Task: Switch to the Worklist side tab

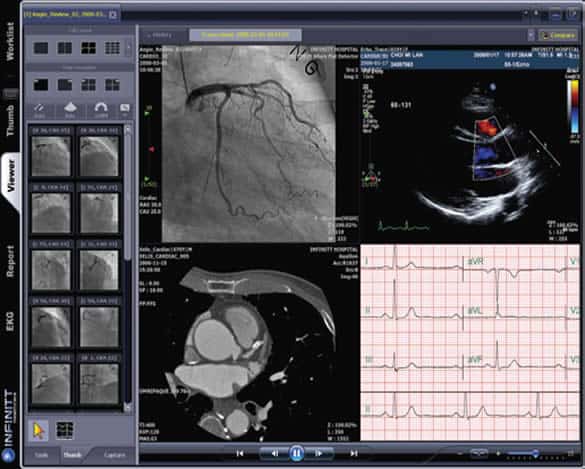Action: pos(10,41)
